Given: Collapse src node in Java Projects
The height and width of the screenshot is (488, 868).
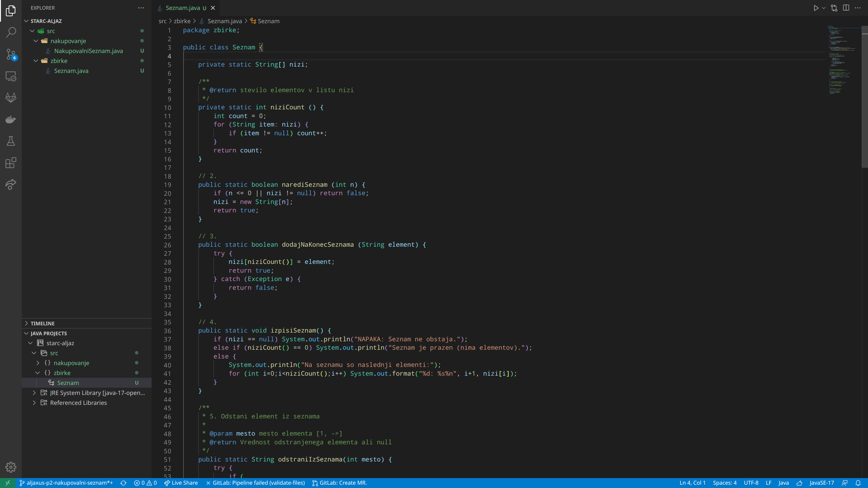Looking at the screenshot, I should coord(86,353).
